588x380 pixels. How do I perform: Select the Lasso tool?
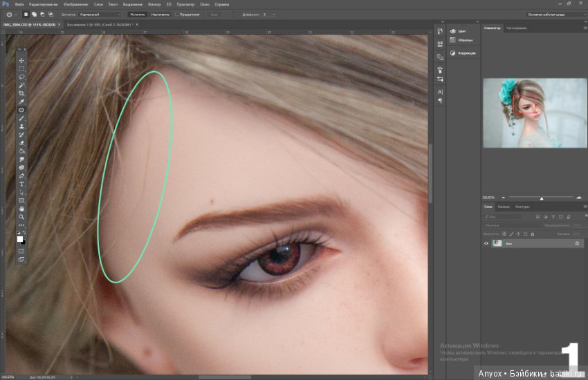tap(21, 77)
